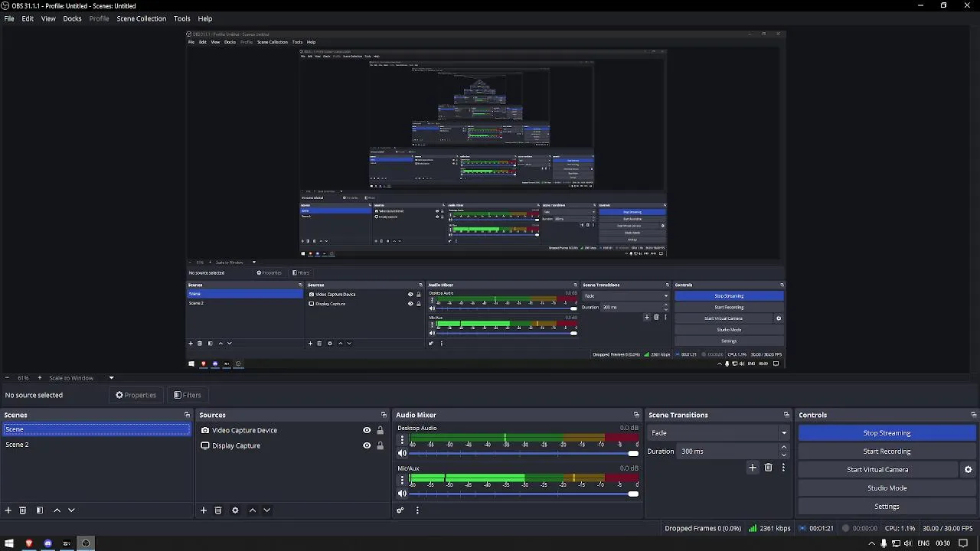Open Discord from the taskbar
Viewport: 980px width, 551px height.
[47, 543]
